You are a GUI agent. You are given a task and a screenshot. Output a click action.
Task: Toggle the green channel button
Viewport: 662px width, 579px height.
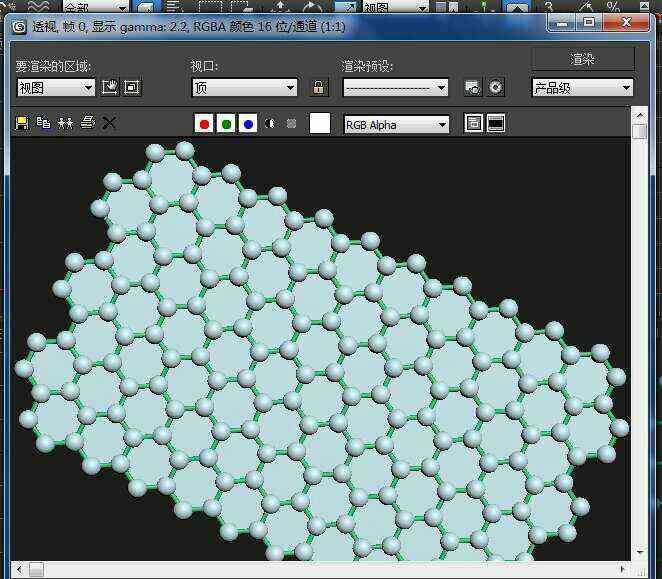[226, 124]
